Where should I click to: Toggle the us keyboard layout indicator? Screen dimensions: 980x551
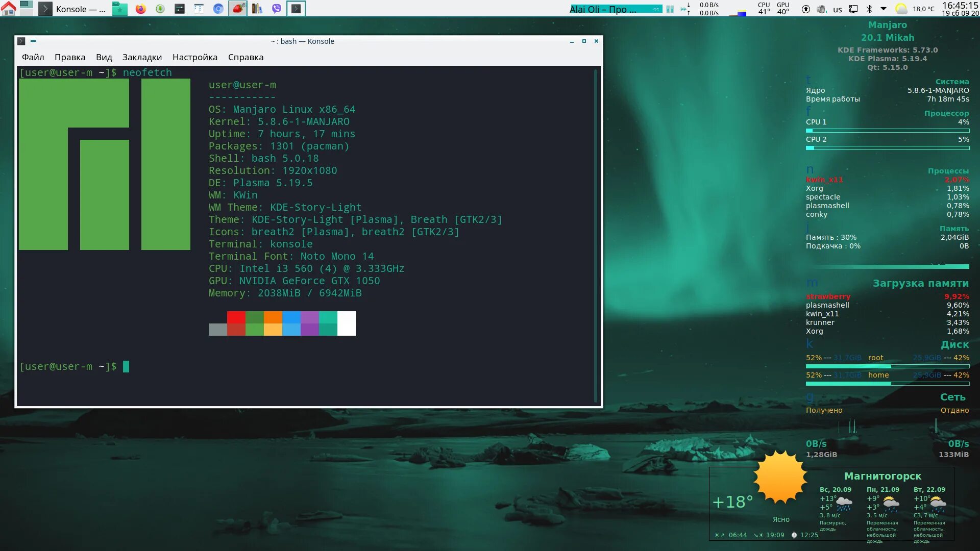(x=838, y=9)
